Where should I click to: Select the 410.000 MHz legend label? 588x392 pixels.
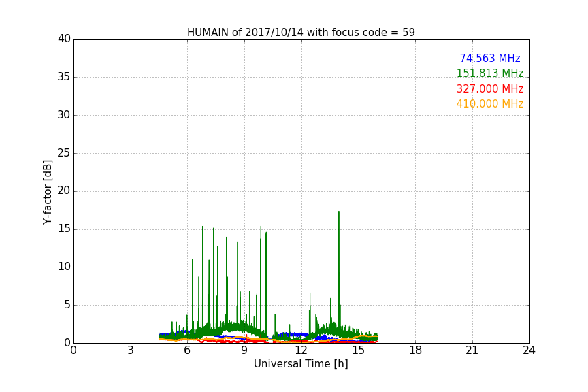[x=490, y=104]
